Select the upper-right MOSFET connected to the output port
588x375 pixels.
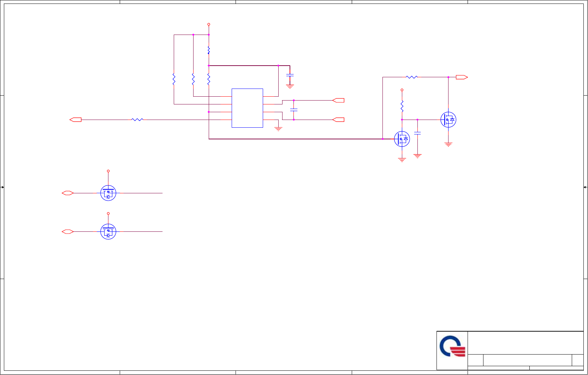coord(448,120)
